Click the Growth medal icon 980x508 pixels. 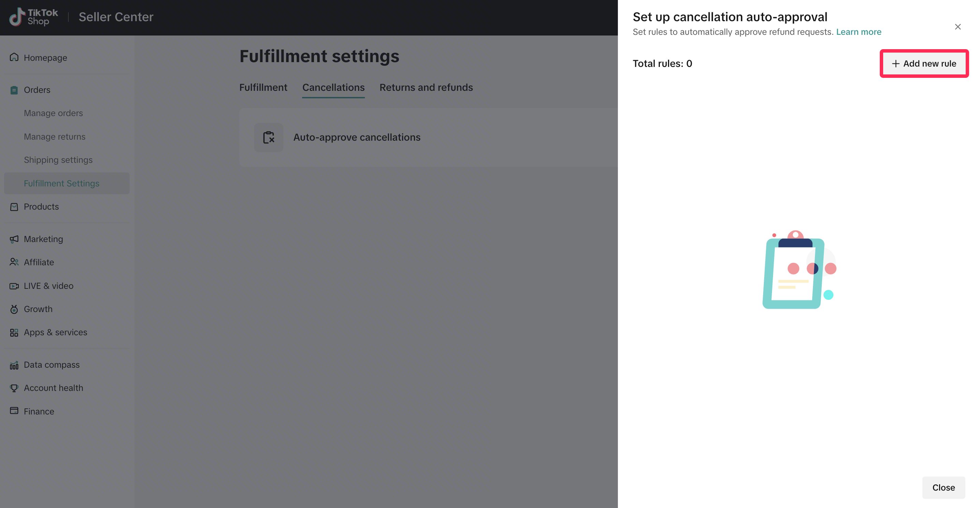14,309
